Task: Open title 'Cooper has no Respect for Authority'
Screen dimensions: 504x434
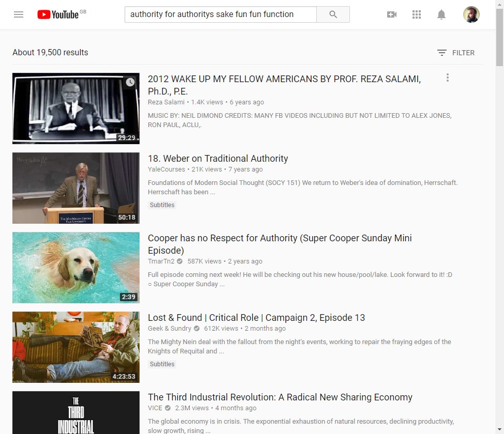Action: pyautogui.click(x=280, y=244)
